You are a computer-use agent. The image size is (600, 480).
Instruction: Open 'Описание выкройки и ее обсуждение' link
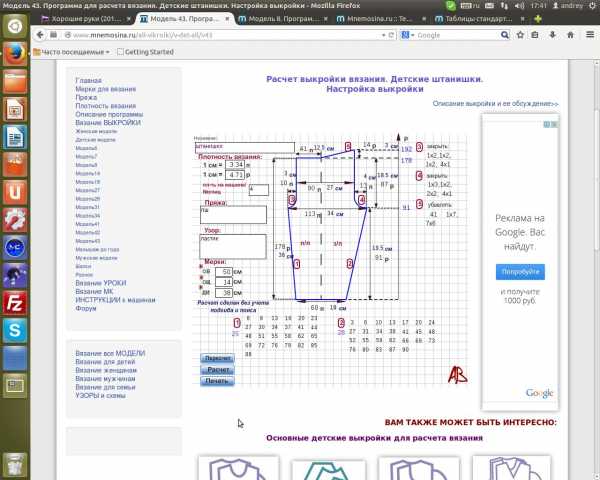pyautogui.click(x=495, y=103)
